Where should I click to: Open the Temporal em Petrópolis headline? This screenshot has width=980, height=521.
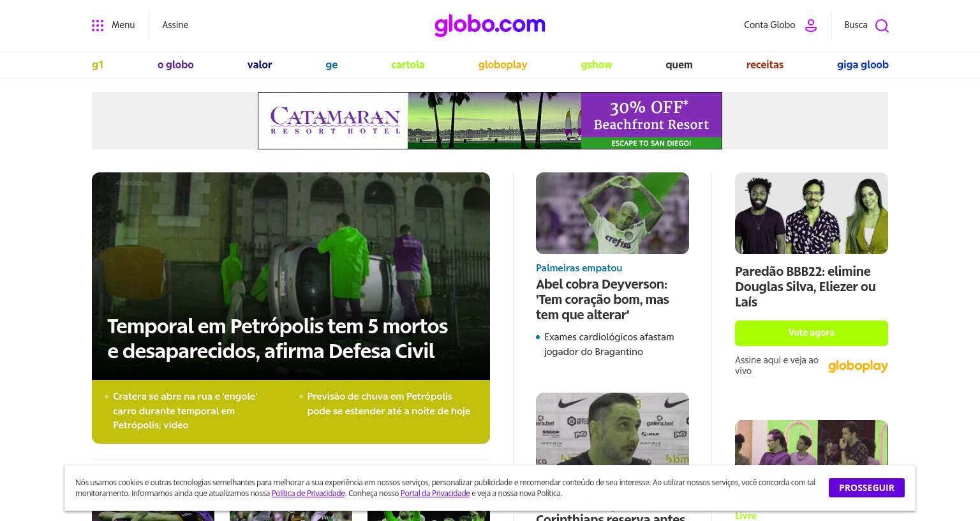click(x=278, y=338)
